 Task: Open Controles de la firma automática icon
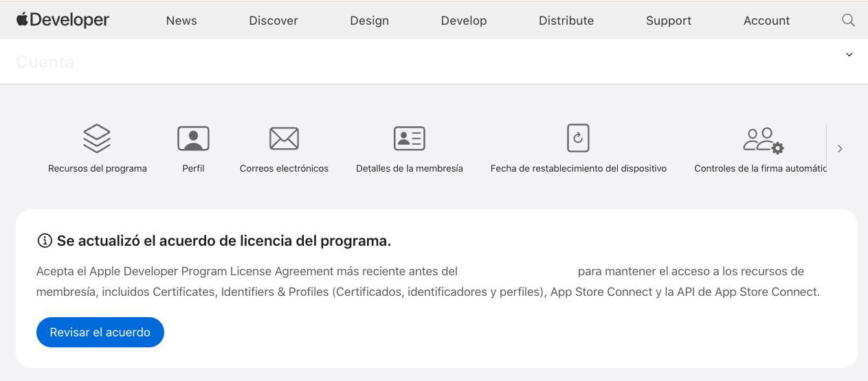(x=763, y=140)
